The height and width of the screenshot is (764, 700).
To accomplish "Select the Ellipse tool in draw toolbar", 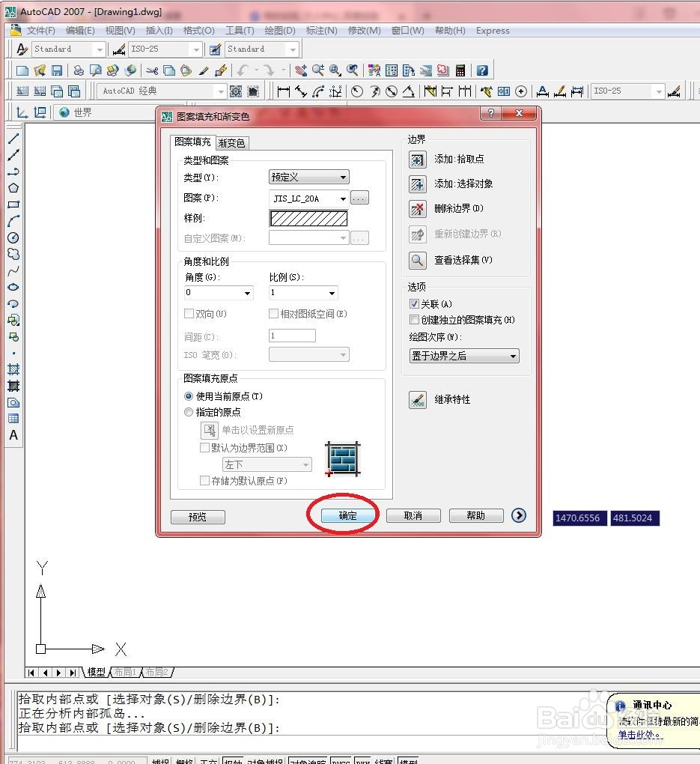I will coord(13,287).
